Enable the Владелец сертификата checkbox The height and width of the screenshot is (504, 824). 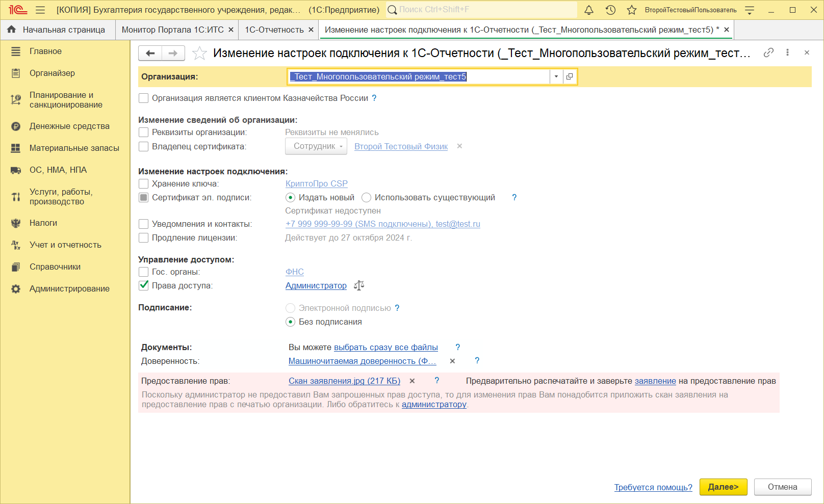pos(144,146)
